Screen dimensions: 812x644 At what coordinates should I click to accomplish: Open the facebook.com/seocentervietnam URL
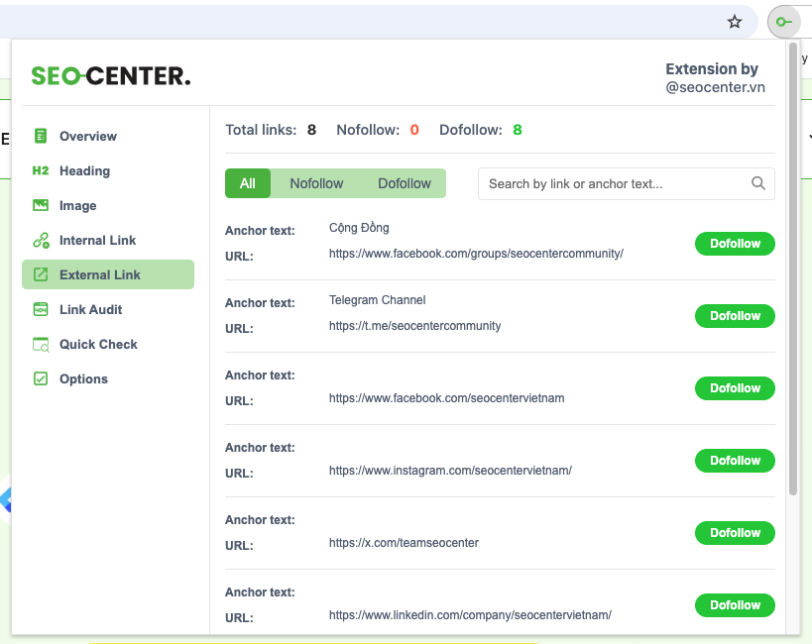tap(446, 398)
